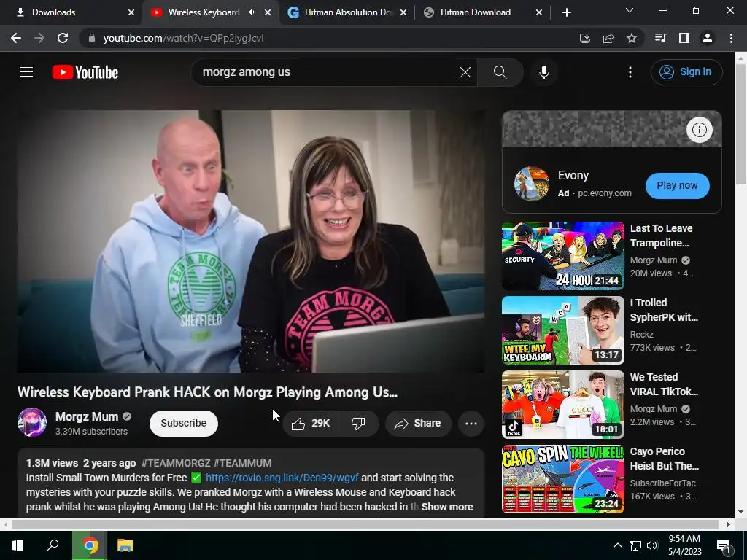Click the video player area
Viewport: 747px width, 560px height.
click(x=251, y=241)
